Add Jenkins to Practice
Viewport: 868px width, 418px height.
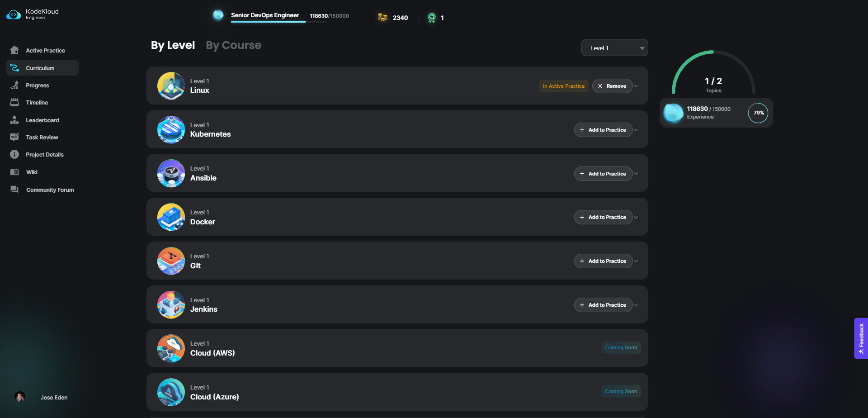603,305
